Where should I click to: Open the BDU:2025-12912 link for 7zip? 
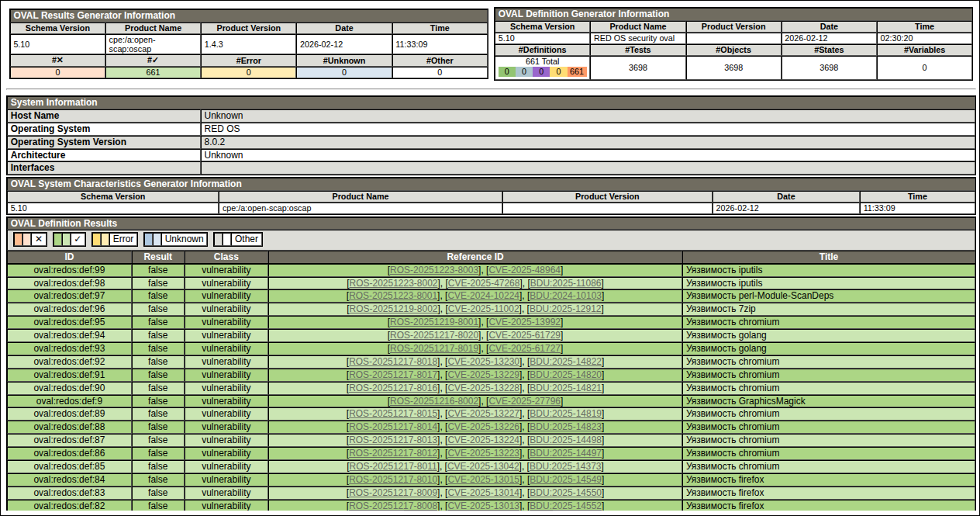click(x=564, y=309)
